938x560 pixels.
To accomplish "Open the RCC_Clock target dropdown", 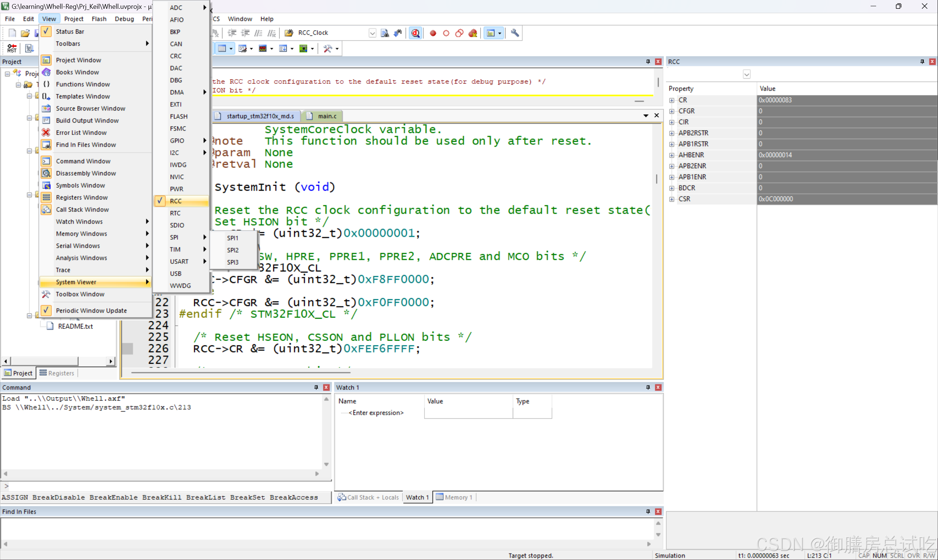I will click(372, 33).
